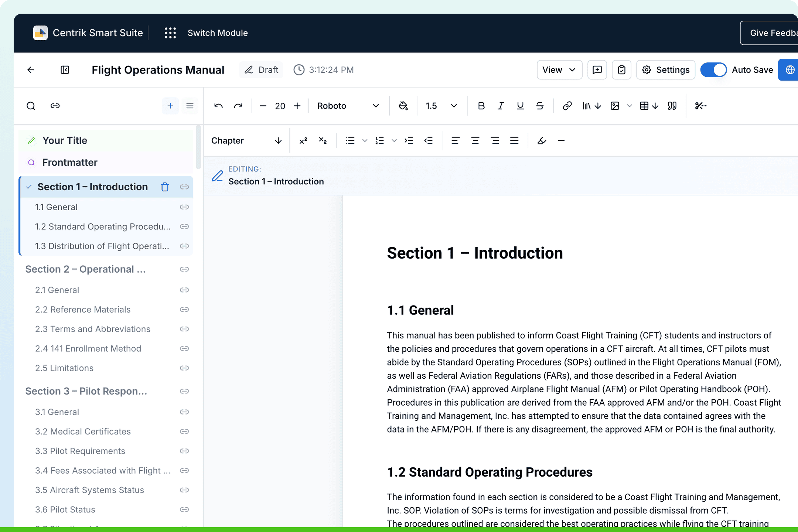Image resolution: width=798 pixels, height=532 pixels.
Task: Copy link for 3.5 Aircraft Systems Status
Action: point(184,490)
